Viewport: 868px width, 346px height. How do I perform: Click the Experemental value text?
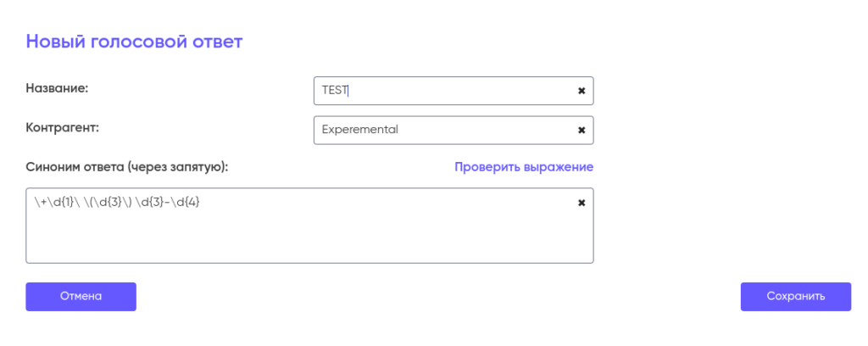pyautogui.click(x=359, y=131)
